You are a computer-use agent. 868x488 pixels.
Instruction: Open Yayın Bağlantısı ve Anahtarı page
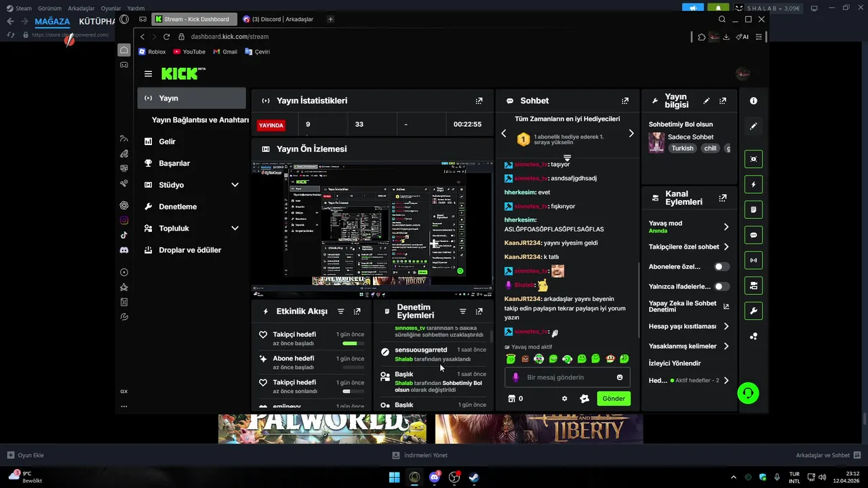200,120
